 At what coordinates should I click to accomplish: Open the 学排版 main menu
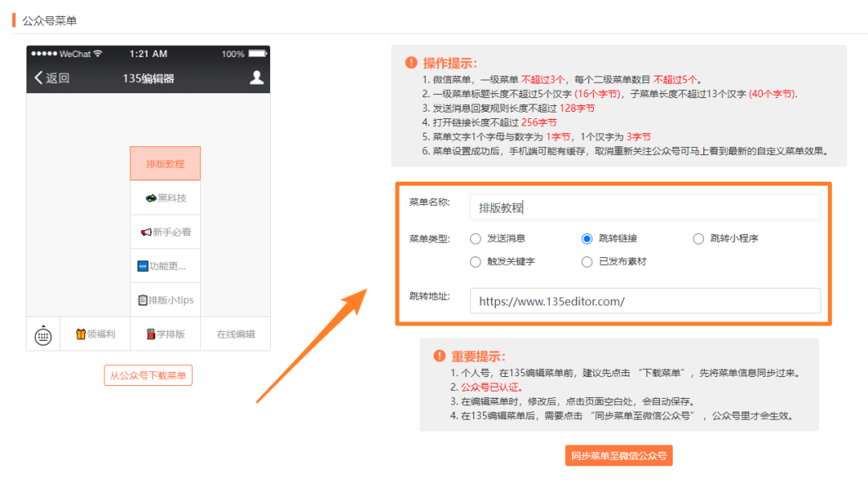165,334
